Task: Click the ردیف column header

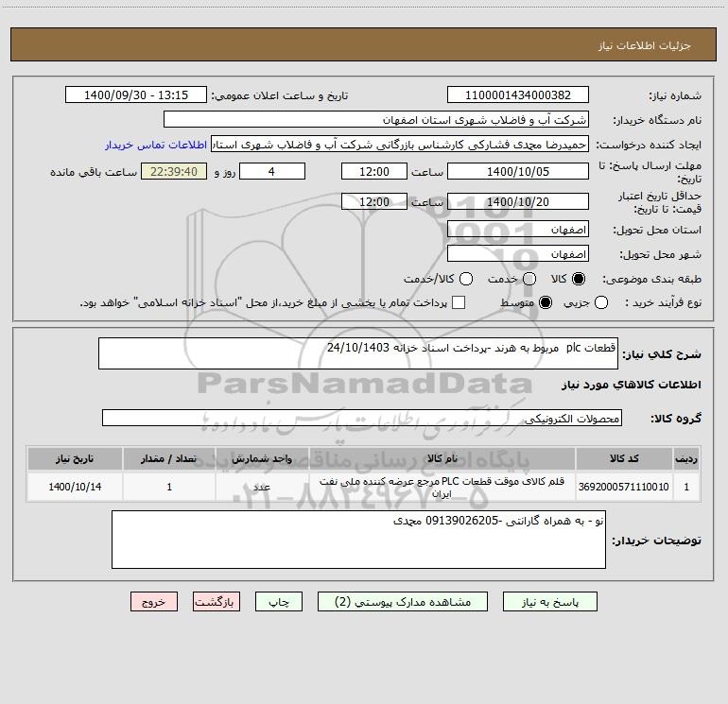Action: click(x=686, y=459)
